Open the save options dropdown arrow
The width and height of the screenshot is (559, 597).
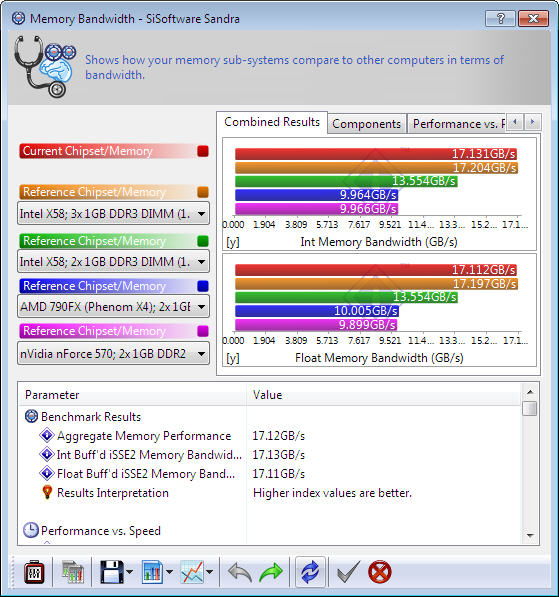pyautogui.click(x=129, y=572)
